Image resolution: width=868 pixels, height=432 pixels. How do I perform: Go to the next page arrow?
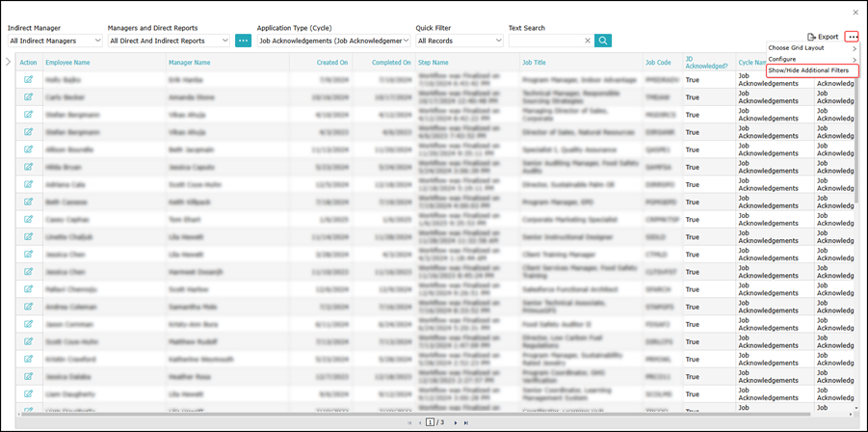pyautogui.click(x=454, y=422)
